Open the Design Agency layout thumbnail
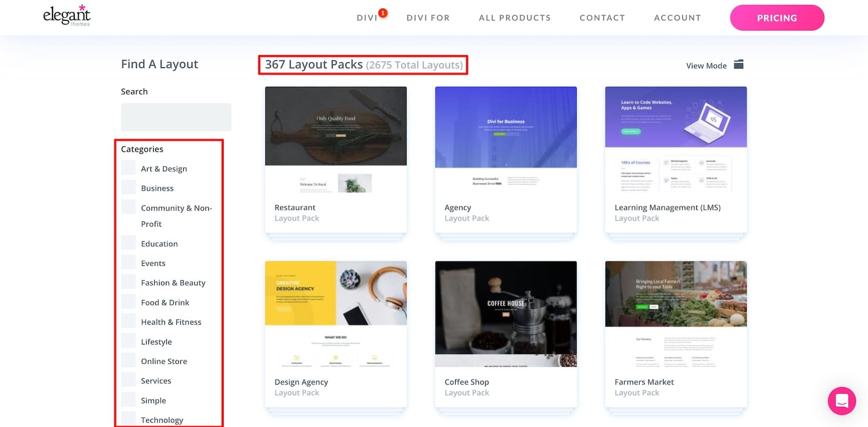This screenshot has height=427, width=868. point(336,314)
